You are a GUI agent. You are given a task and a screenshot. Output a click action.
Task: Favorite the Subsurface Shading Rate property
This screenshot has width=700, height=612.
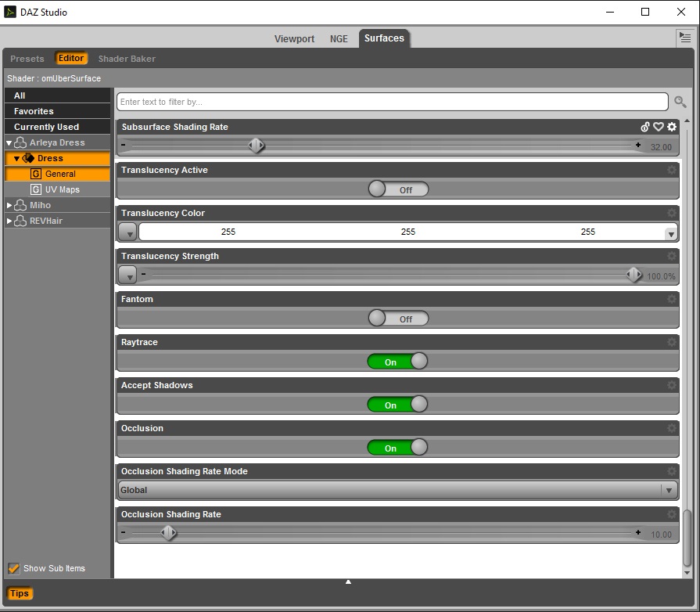[658, 127]
